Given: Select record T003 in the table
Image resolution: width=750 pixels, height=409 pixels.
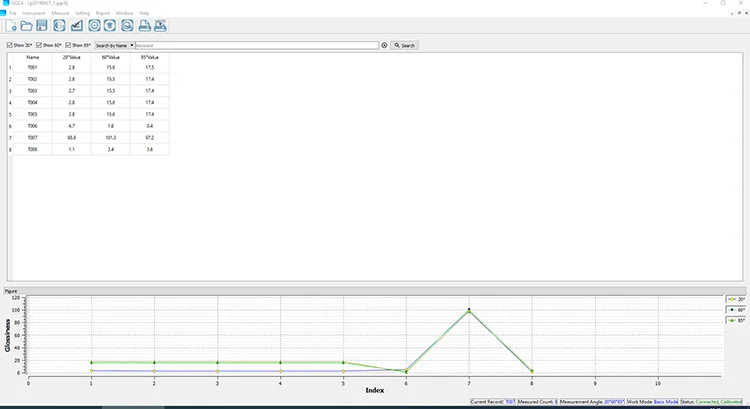Looking at the screenshot, I should pyautogui.click(x=33, y=91).
